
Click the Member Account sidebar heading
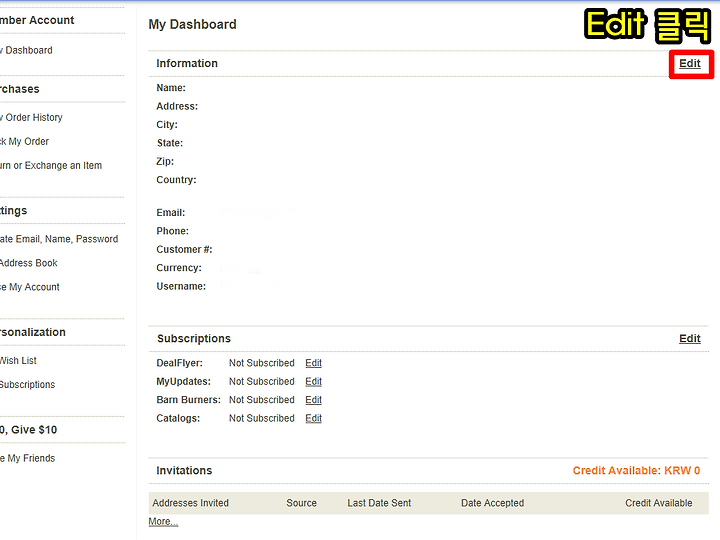37,20
